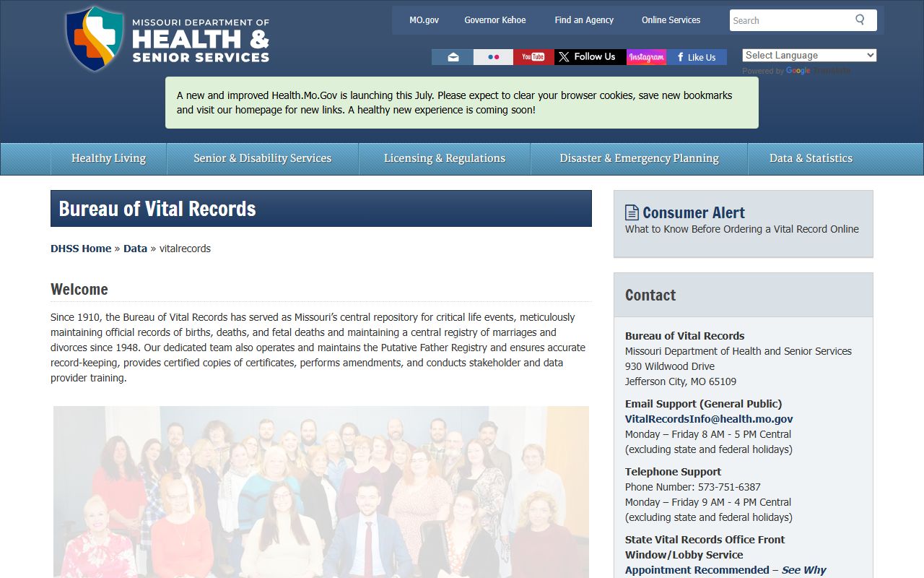
Task: Click the search magnifier icon
Action: click(860, 20)
